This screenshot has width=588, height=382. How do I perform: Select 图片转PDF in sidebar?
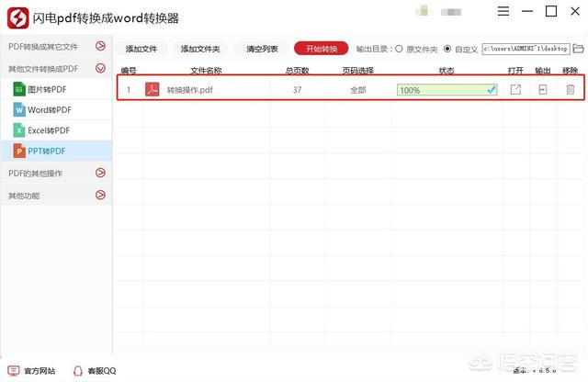point(57,89)
